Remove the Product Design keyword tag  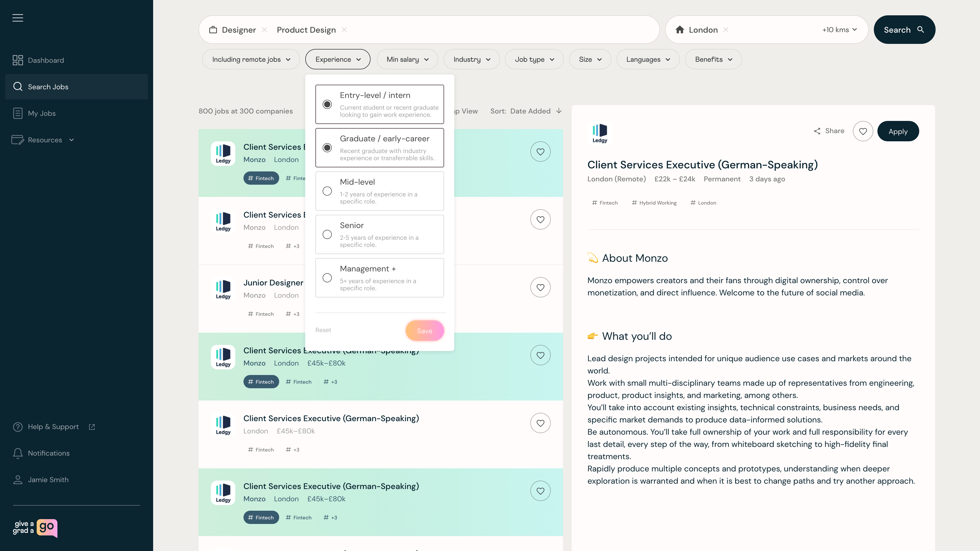(x=344, y=30)
